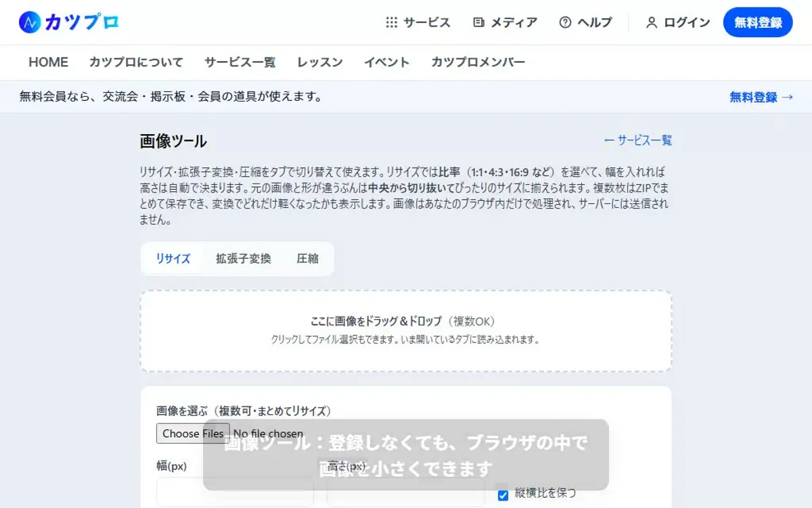Click the Choose Files button

point(193,433)
